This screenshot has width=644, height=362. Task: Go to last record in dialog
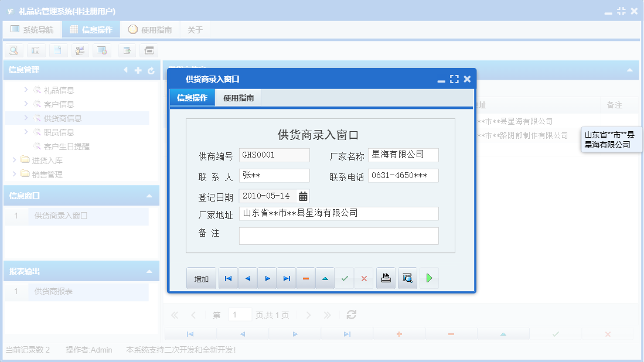(x=287, y=278)
